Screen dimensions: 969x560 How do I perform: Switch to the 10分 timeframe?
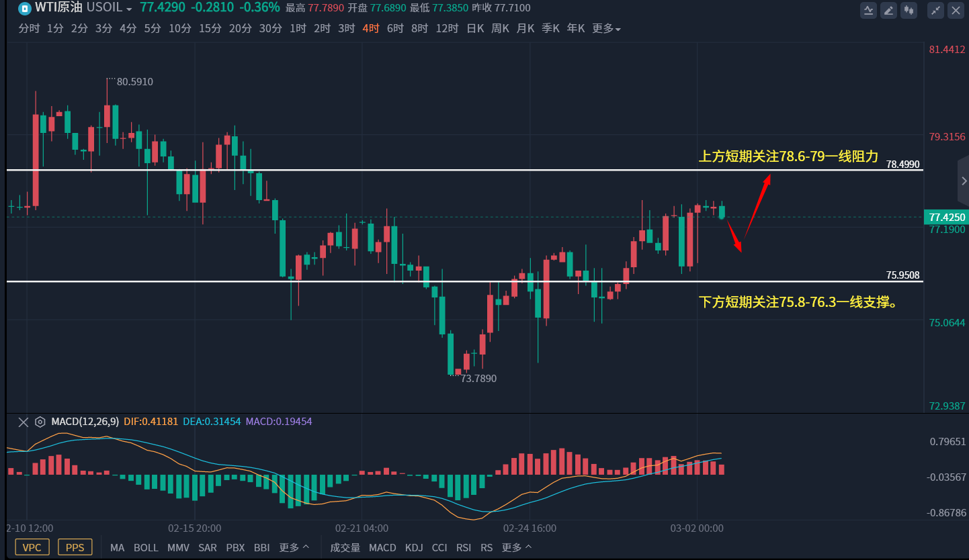(179, 28)
